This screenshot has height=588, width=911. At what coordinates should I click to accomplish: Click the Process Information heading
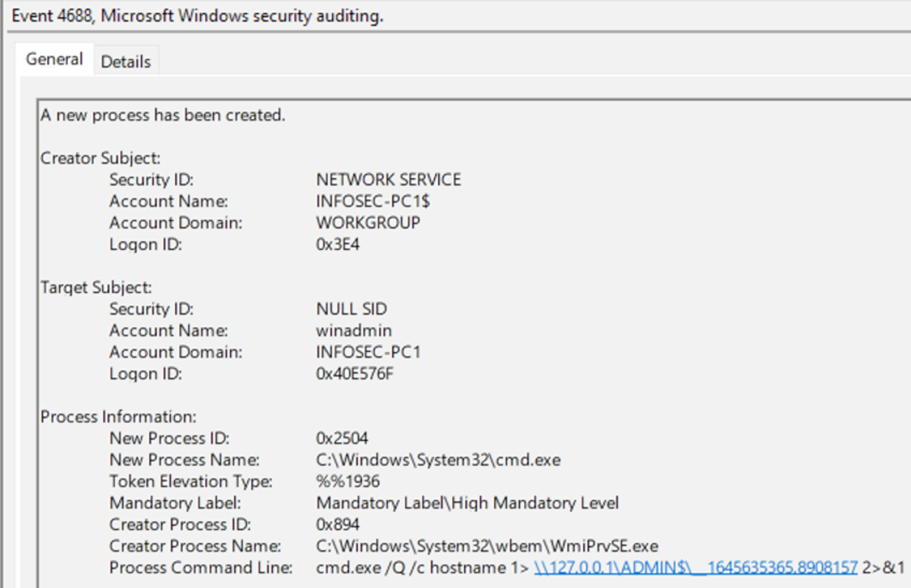point(118,417)
